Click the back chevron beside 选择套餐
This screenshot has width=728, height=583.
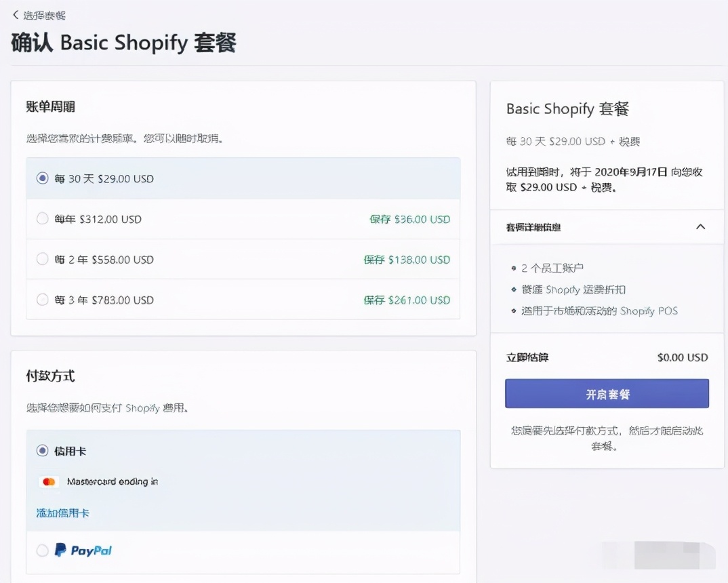tap(16, 15)
